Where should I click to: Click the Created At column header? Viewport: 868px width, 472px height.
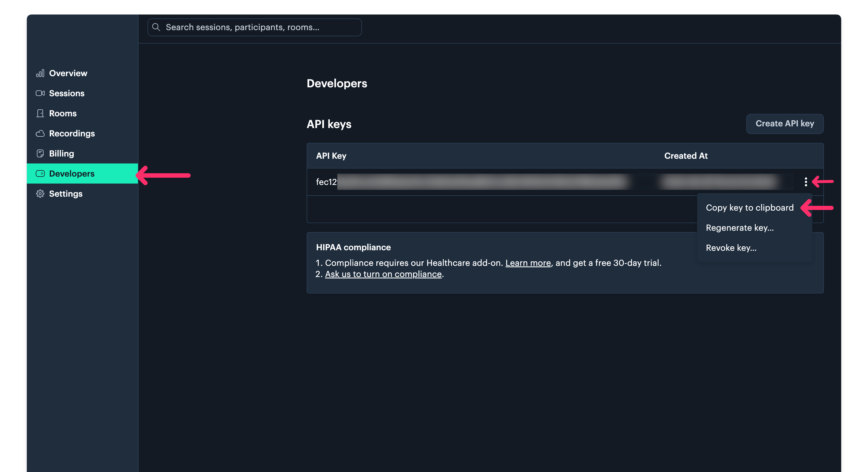pos(686,156)
